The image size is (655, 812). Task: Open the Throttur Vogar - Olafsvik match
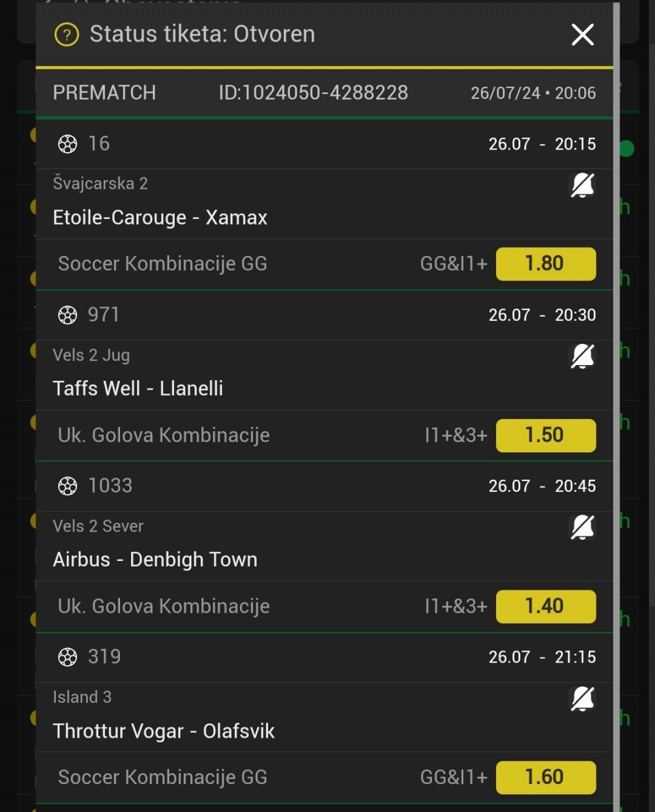point(164,731)
